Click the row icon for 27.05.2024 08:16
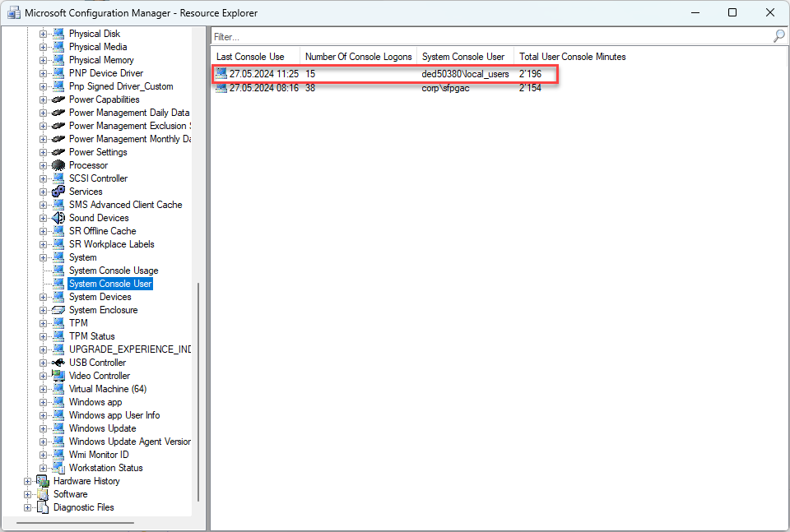Image resolution: width=790 pixels, height=532 pixels. pyautogui.click(x=221, y=88)
